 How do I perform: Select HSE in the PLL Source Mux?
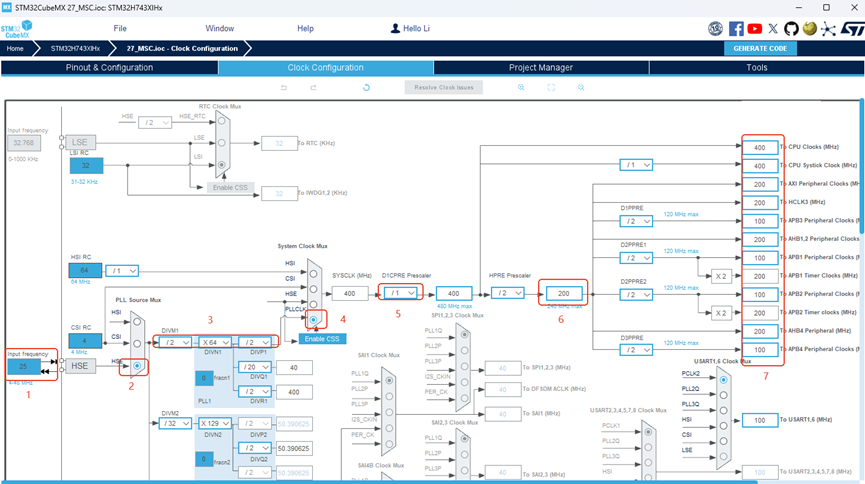137,365
